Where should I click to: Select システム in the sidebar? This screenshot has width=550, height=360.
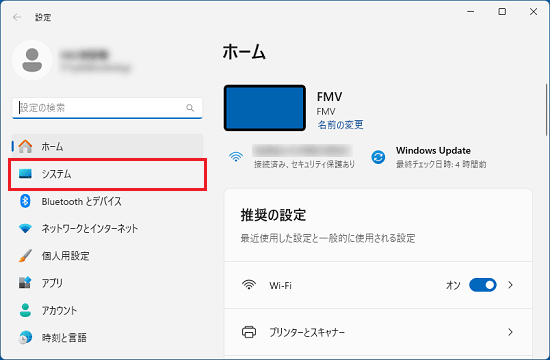107,174
